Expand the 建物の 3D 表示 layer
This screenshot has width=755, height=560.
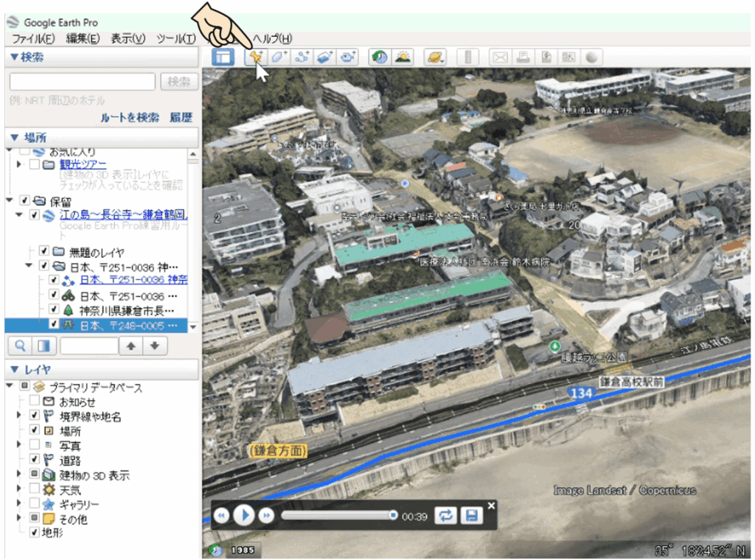click(x=18, y=475)
